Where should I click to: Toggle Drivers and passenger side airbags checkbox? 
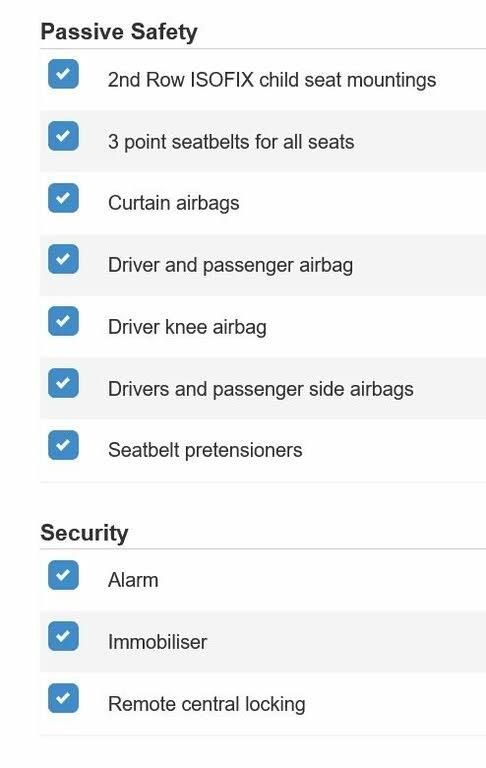coord(63,383)
